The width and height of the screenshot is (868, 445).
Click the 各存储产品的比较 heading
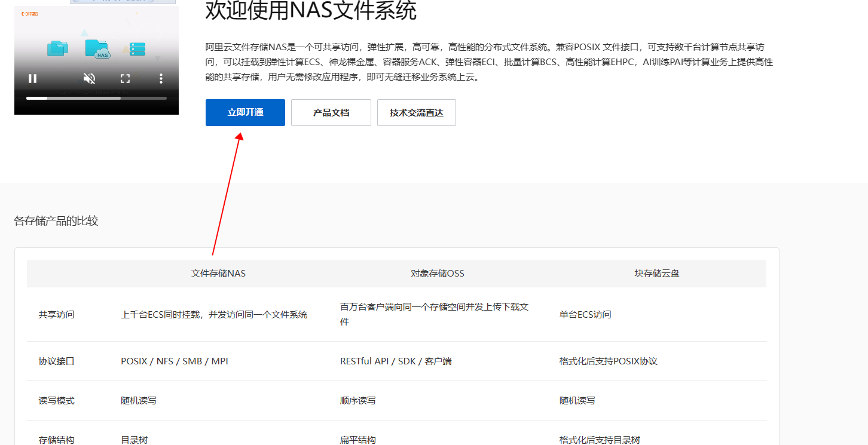click(56, 221)
